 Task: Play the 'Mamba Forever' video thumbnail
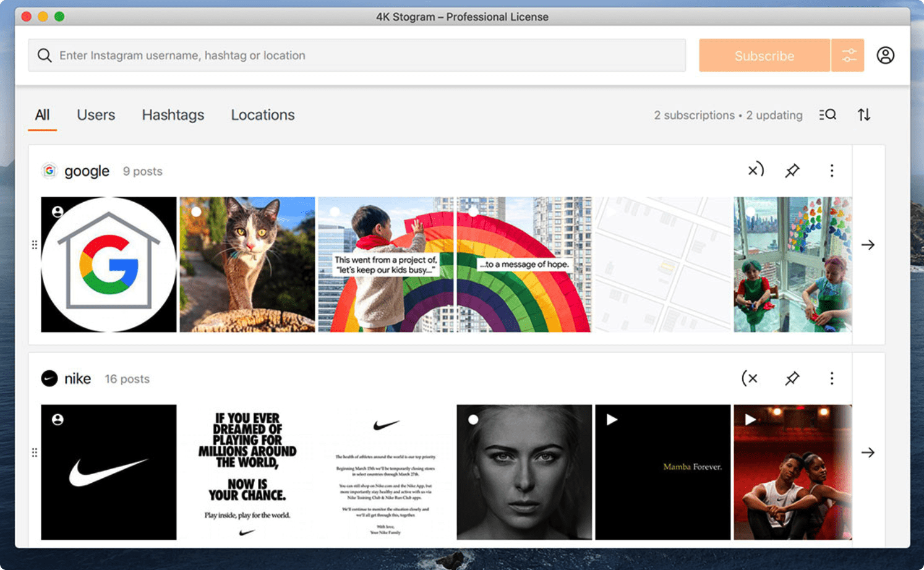[x=663, y=472]
